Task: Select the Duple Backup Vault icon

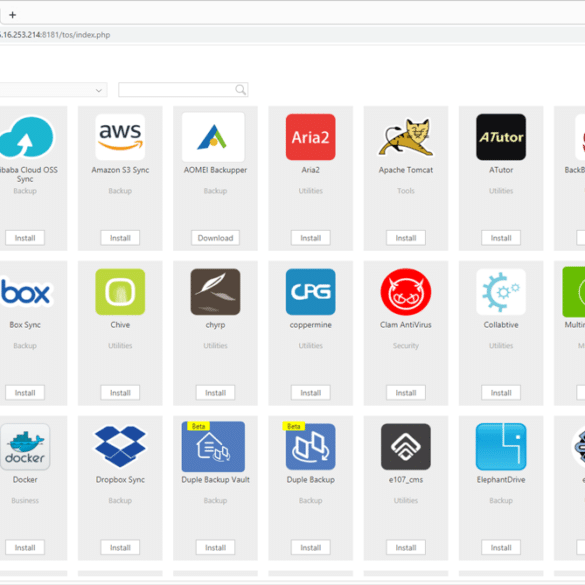Action: pos(213,447)
